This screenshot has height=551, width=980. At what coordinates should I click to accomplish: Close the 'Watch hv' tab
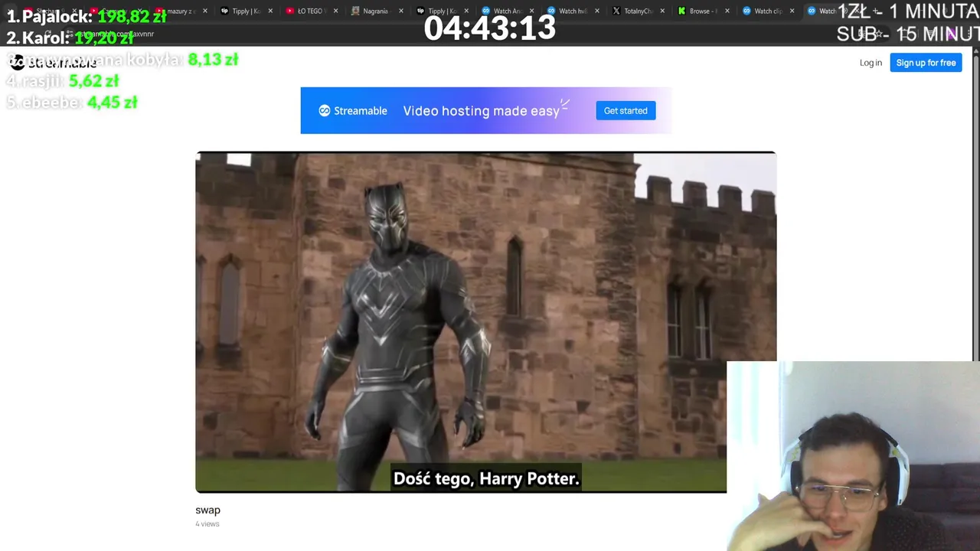coord(596,11)
